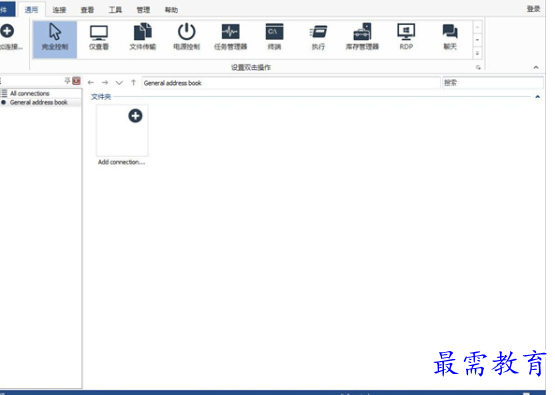Select General address book in the tree
Image resolution: width=555 pixels, height=395 pixels.
39,102
